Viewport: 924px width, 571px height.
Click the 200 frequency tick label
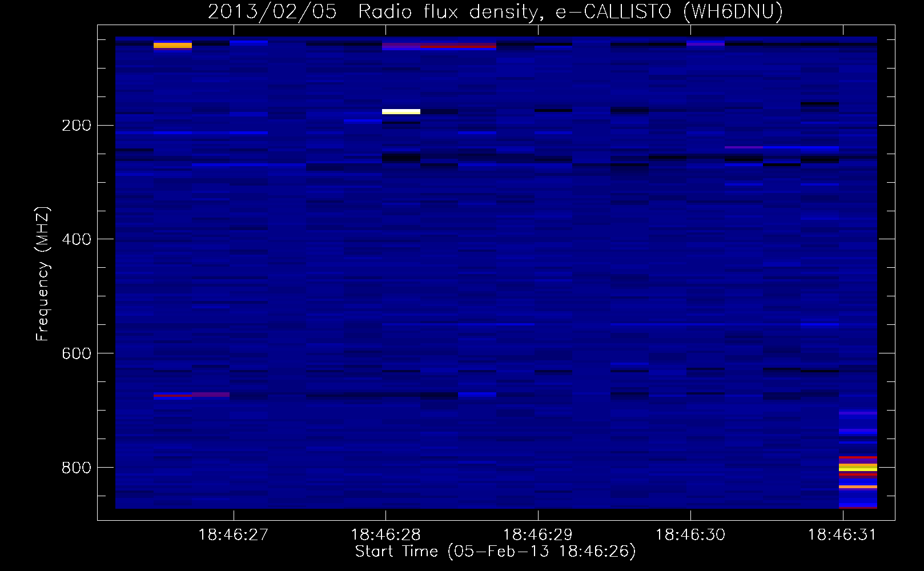point(77,126)
